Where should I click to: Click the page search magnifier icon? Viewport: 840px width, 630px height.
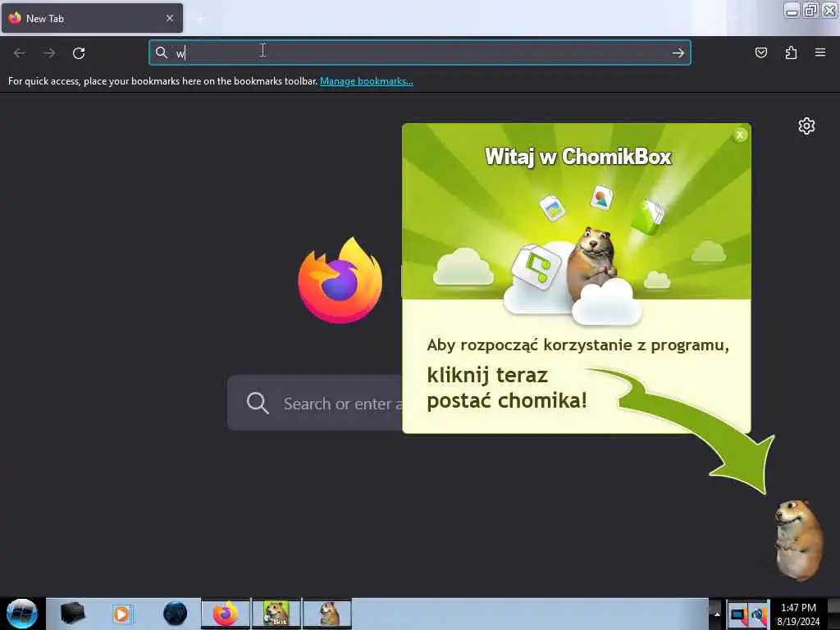pyautogui.click(x=258, y=403)
